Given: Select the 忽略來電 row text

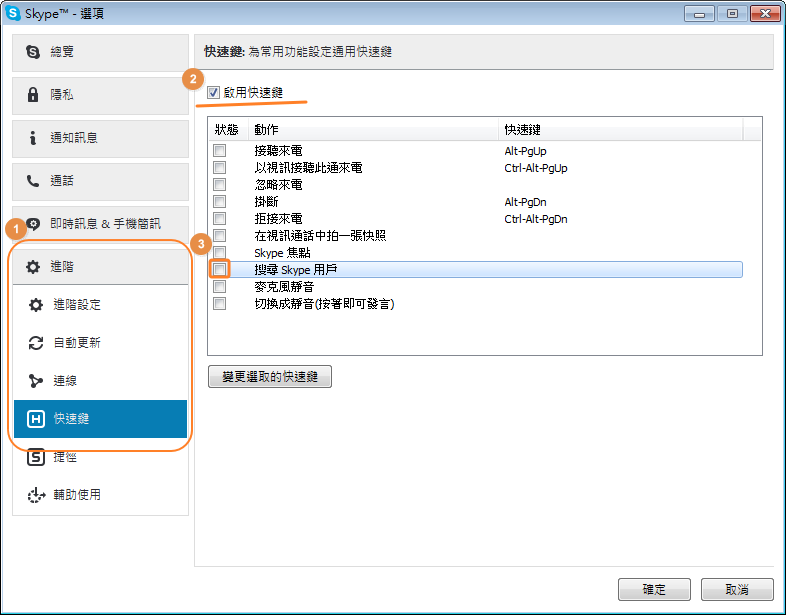Looking at the screenshot, I should tap(278, 184).
